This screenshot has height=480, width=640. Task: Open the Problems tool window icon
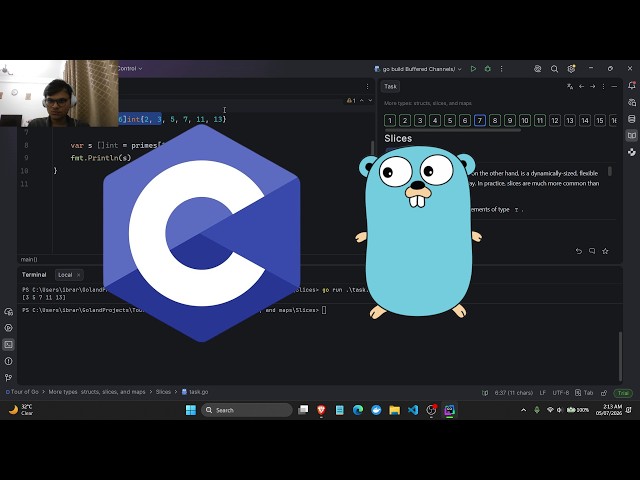tap(9, 361)
